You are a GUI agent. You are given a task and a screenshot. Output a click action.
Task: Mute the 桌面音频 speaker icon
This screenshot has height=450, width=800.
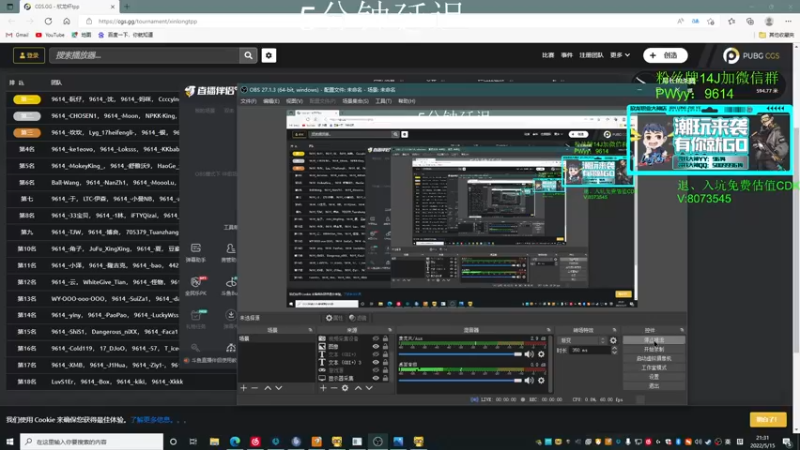coord(529,380)
